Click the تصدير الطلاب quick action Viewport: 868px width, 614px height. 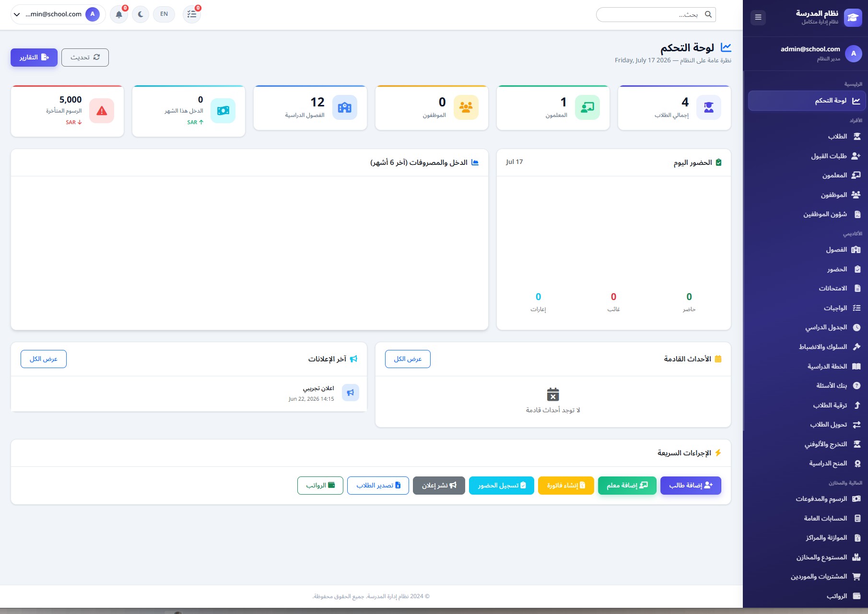(x=378, y=486)
